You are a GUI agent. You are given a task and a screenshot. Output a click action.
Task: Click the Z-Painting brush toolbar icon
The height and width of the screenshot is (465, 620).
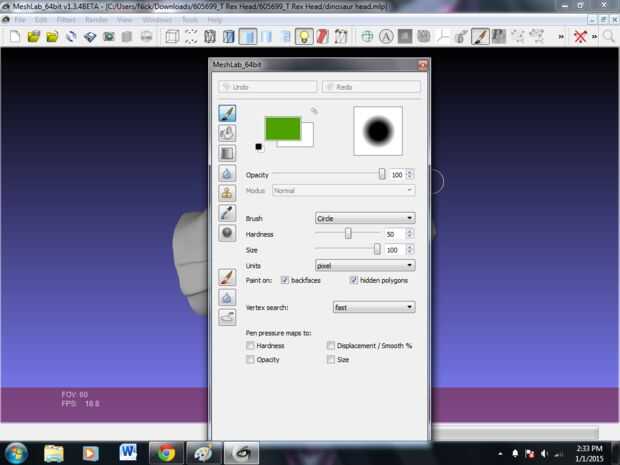pyautogui.click(x=480, y=37)
